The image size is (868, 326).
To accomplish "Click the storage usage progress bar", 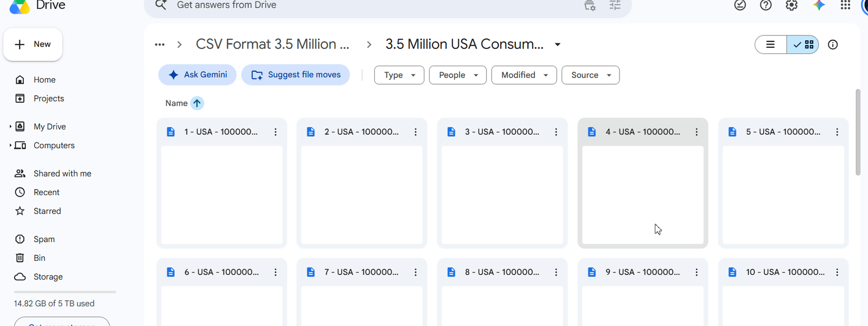I will [65, 292].
